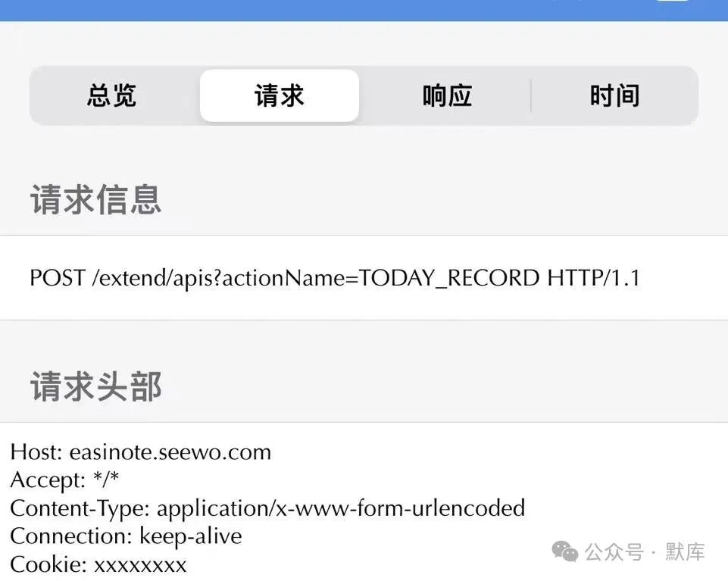Click the WeChat logo icon in watermark

[564, 551]
